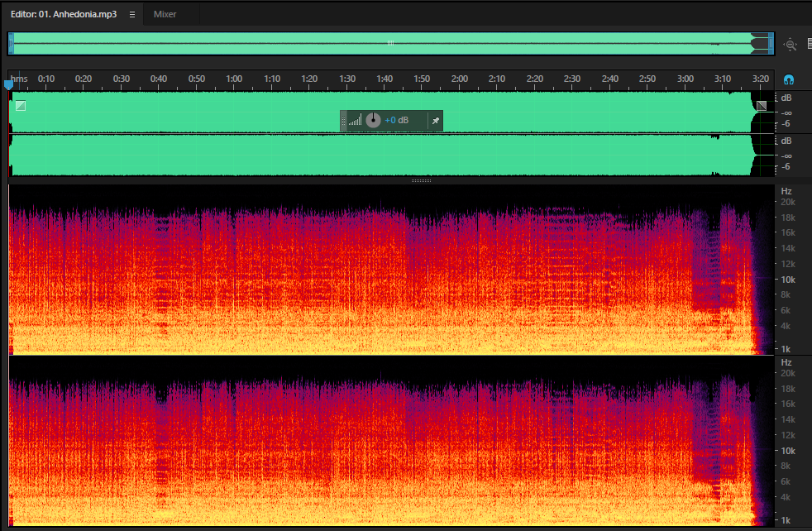Click 20k on left channel frequency scale
Screen dimensions: 812x531
[788, 202]
